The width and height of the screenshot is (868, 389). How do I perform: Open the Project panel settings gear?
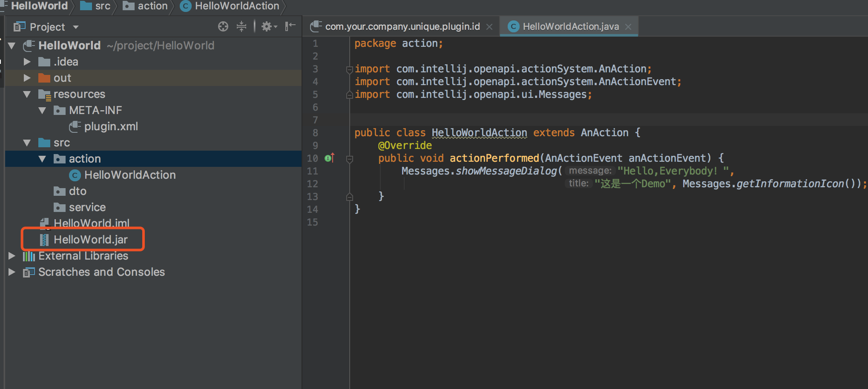(x=269, y=27)
